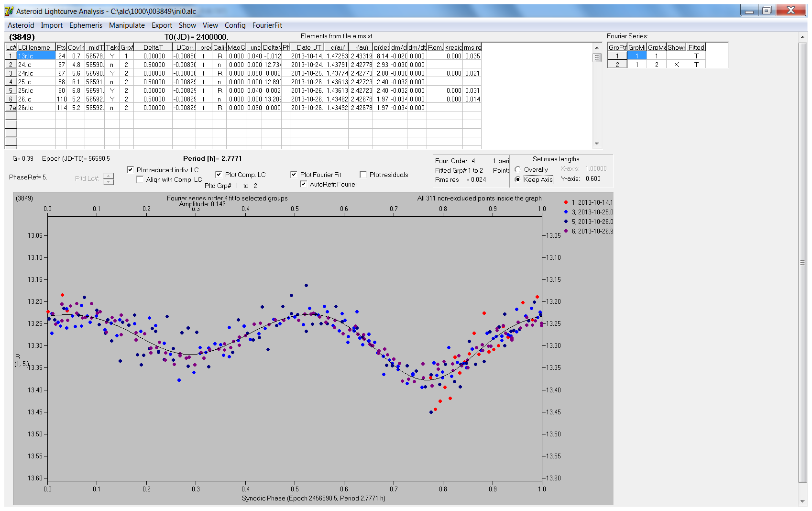Image resolution: width=812 pixels, height=511 pixels.
Task: Click the application icon in title bar
Action: 9,11
